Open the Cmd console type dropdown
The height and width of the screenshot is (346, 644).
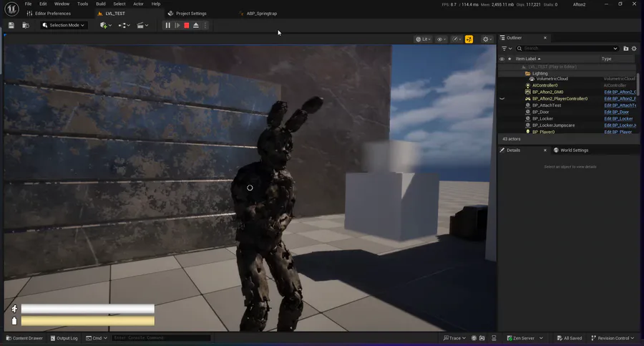click(97, 338)
